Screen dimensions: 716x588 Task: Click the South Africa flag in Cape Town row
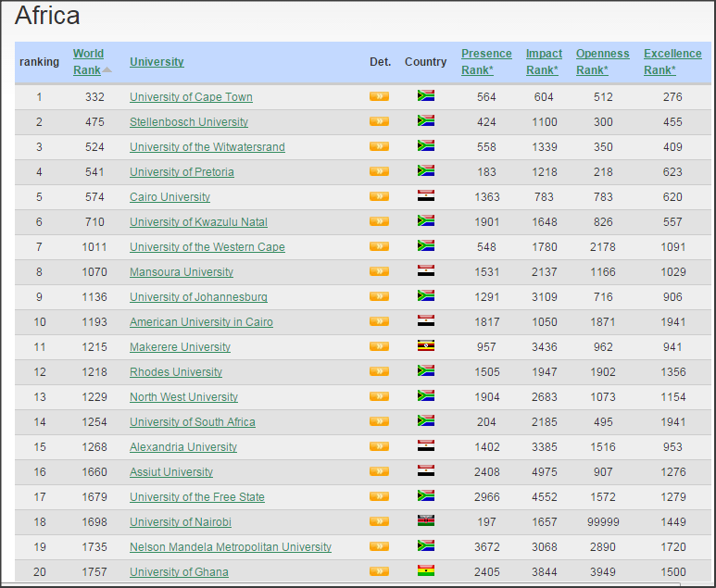[x=426, y=95]
